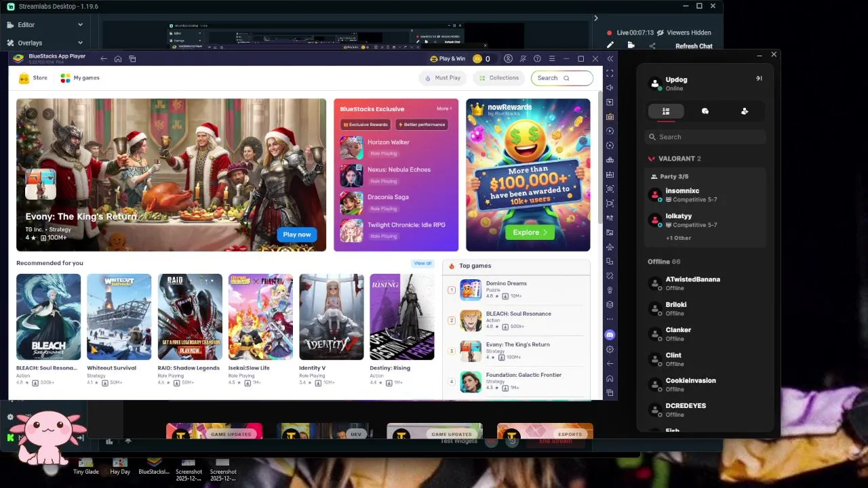Open Nexus: Nebula Echoes entry
Image resolution: width=868 pixels, height=488 pixels.
tap(395, 175)
